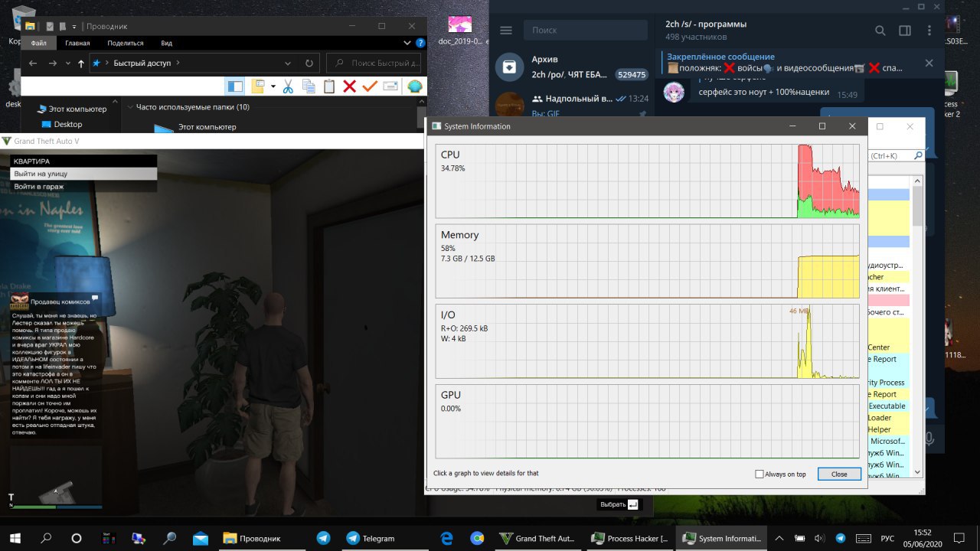
Task: Click the Windows taskbar search icon
Action: click(46, 538)
